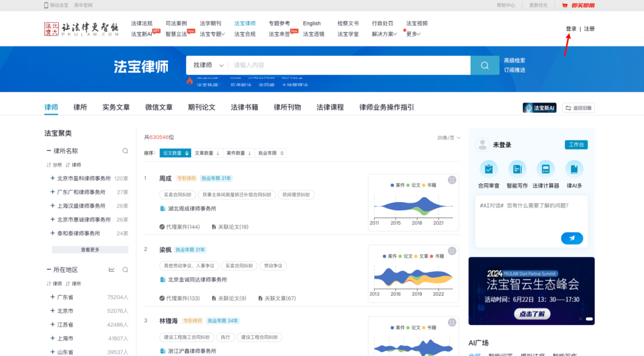This screenshot has height=356, width=644.
Task: Sort results by 执业年限
Action: [270, 153]
